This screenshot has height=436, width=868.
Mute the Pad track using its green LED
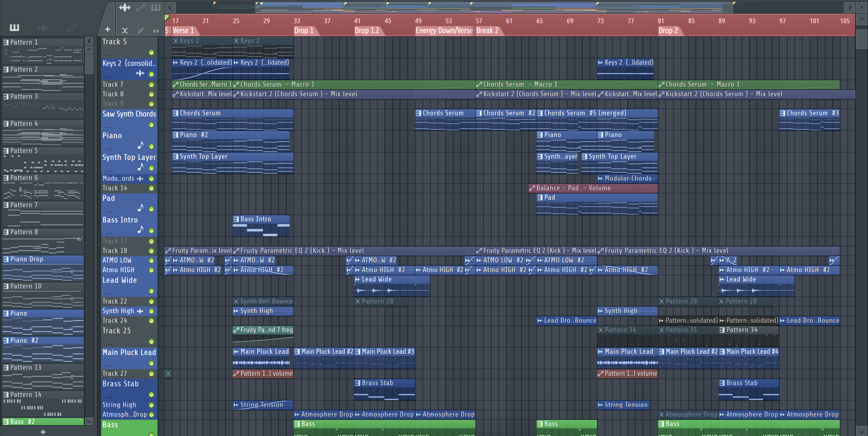click(152, 209)
